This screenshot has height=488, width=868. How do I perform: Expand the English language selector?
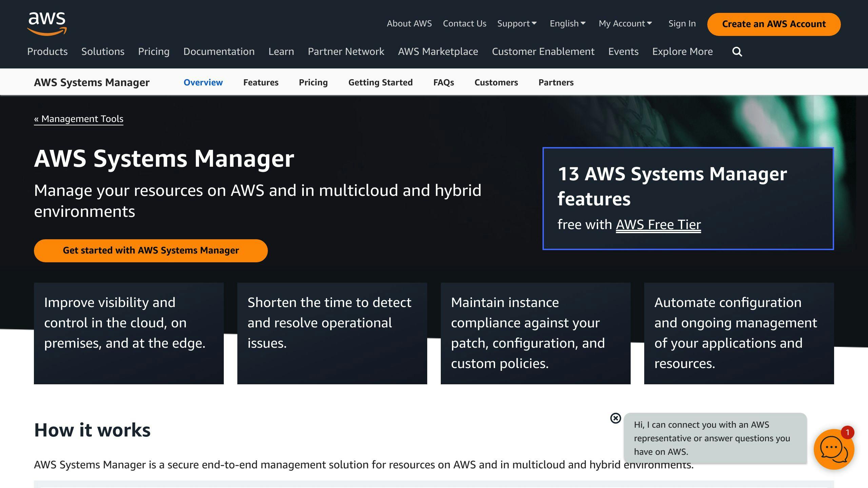pos(567,23)
